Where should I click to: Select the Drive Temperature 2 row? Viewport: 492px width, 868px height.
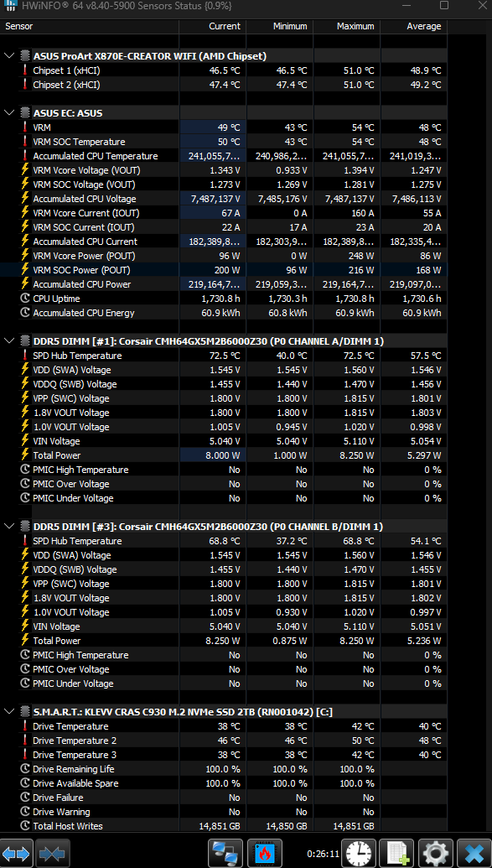point(224,741)
